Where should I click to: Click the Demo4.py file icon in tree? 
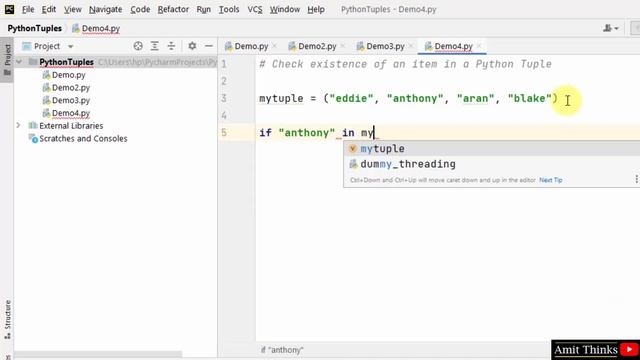pyautogui.click(x=47, y=113)
